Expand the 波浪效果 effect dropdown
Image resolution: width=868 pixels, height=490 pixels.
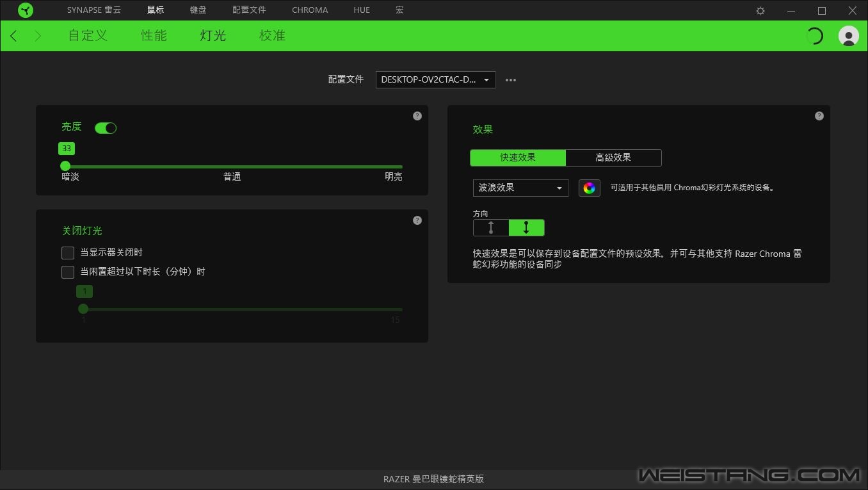[x=520, y=188]
